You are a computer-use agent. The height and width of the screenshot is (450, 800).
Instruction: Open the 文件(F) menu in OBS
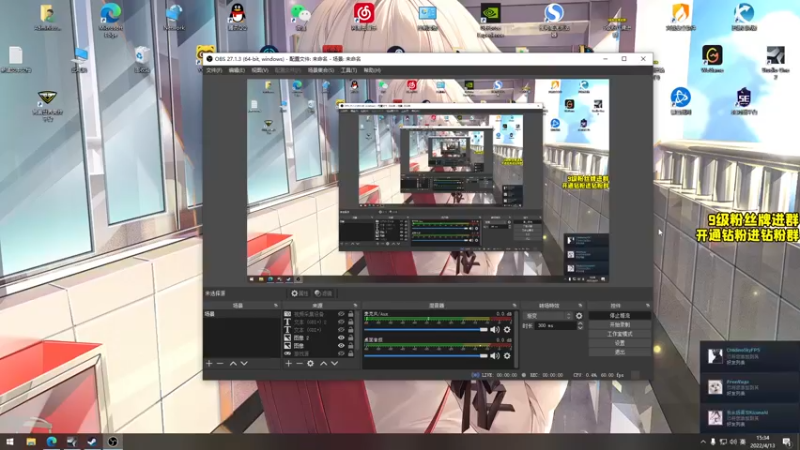(214, 70)
